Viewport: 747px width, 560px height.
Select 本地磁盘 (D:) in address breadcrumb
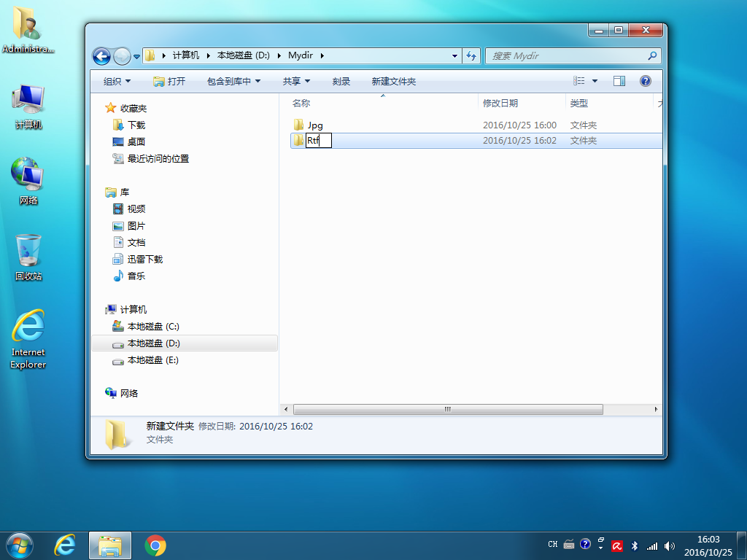point(244,55)
